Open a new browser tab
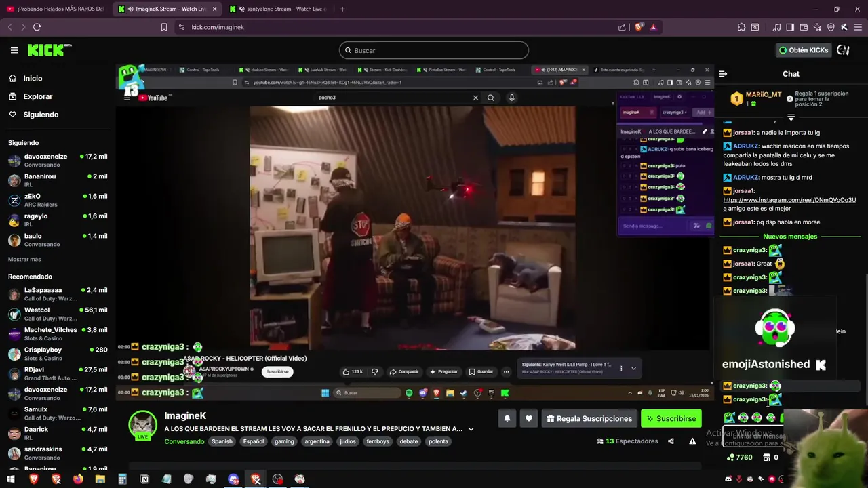Image resolution: width=868 pixels, height=488 pixels. [x=342, y=9]
